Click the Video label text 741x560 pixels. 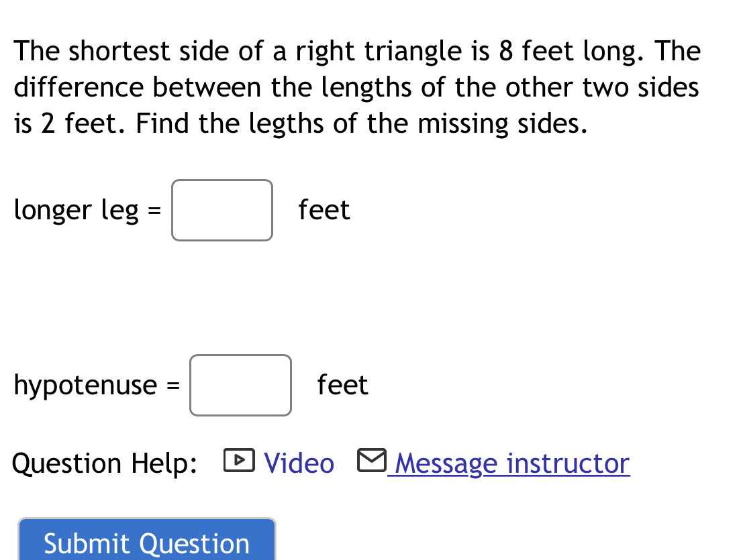coord(298,463)
